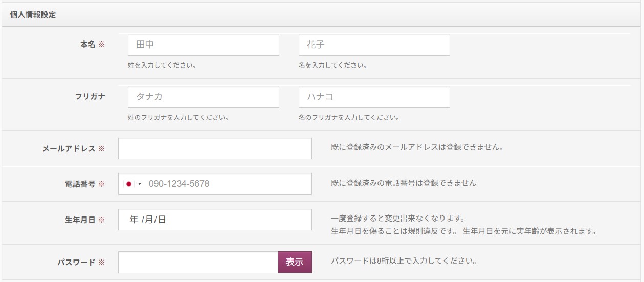Image resolution: width=644 pixels, height=282 pixels.
Task: Click the フリガナ field label
Action: point(90,96)
